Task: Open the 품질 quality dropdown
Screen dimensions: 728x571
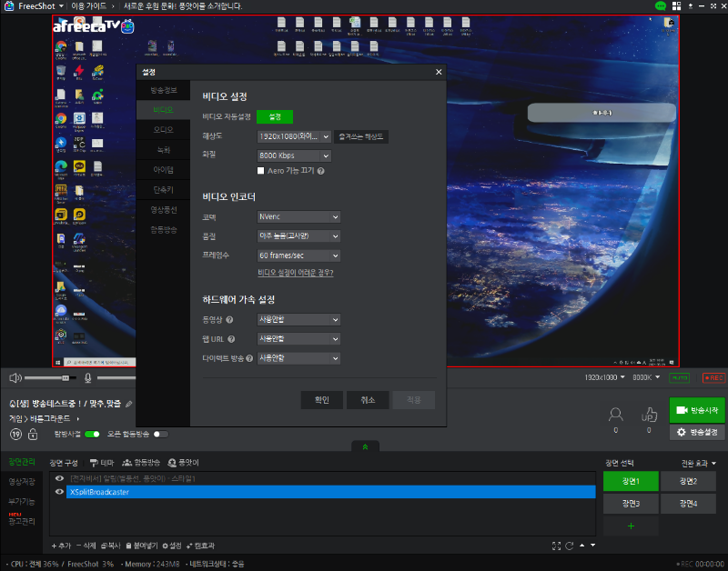Action: click(x=298, y=236)
